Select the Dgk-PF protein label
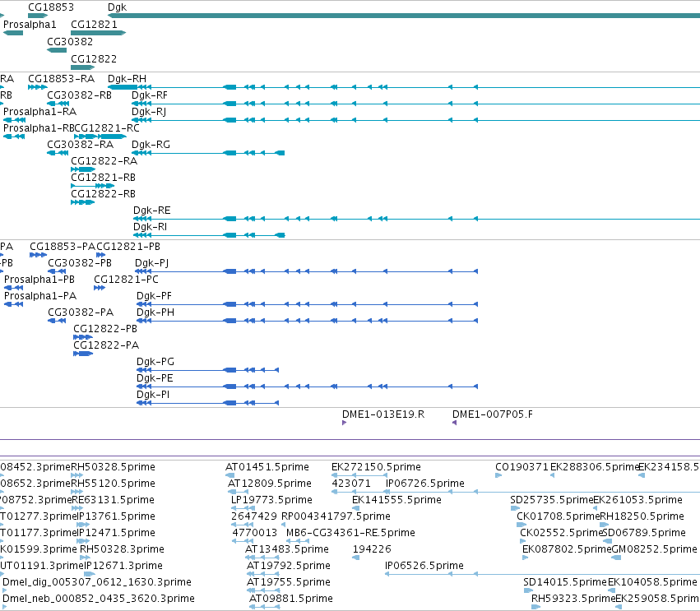This screenshot has width=700, height=611. 154,296
